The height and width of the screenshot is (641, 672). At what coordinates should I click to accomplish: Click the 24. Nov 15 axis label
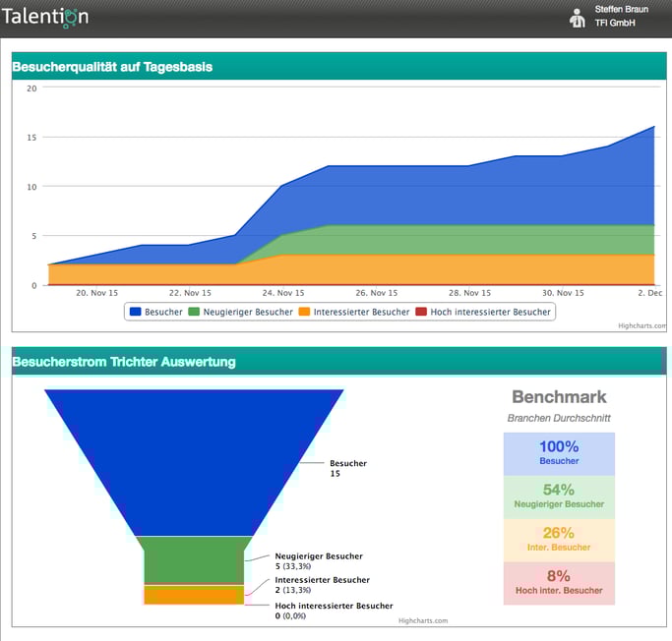pyautogui.click(x=283, y=293)
